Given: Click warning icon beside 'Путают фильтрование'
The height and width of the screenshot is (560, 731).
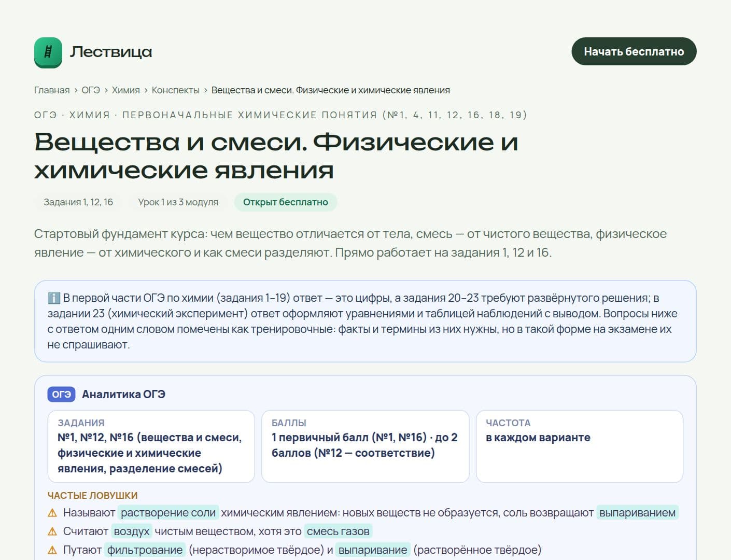Looking at the screenshot, I should [x=52, y=550].
